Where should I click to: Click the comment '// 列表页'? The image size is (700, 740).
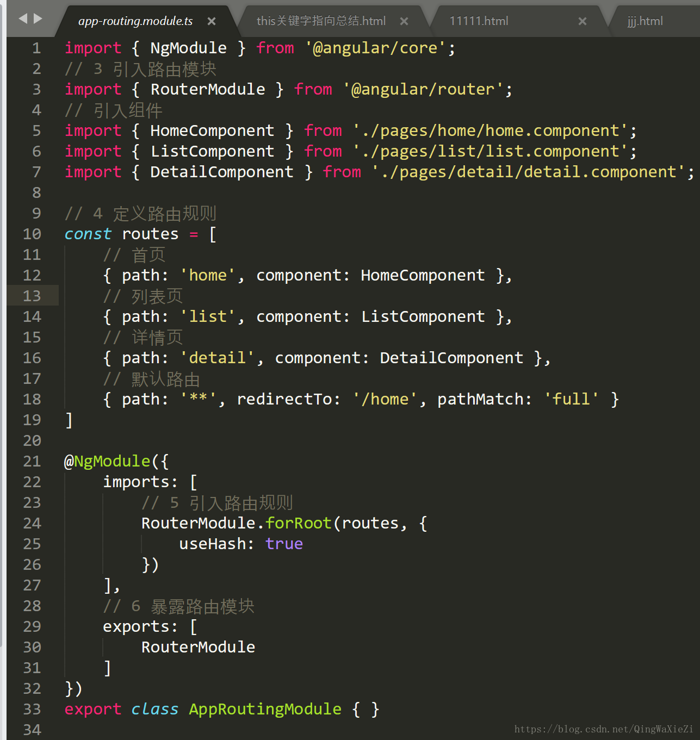[143, 296]
